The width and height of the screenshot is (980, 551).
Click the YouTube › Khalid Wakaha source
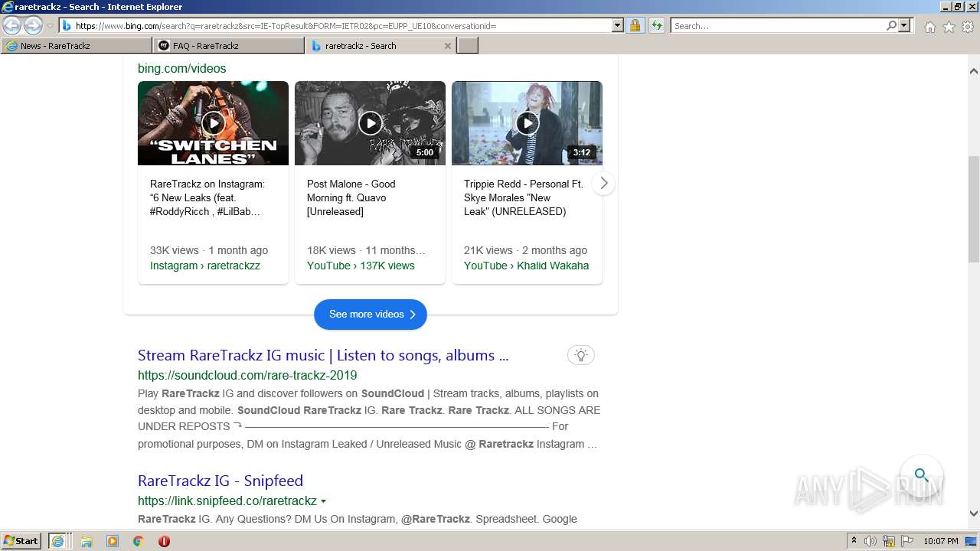[x=526, y=266]
